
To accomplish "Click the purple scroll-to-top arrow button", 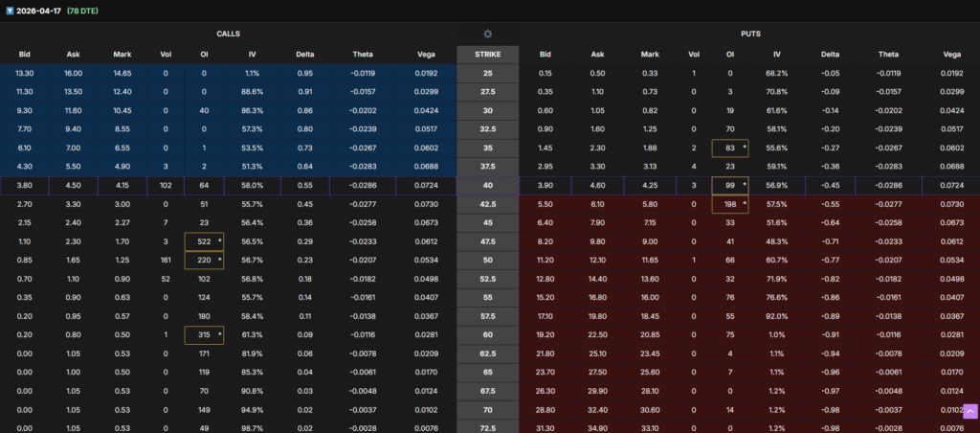I will point(970,411).
